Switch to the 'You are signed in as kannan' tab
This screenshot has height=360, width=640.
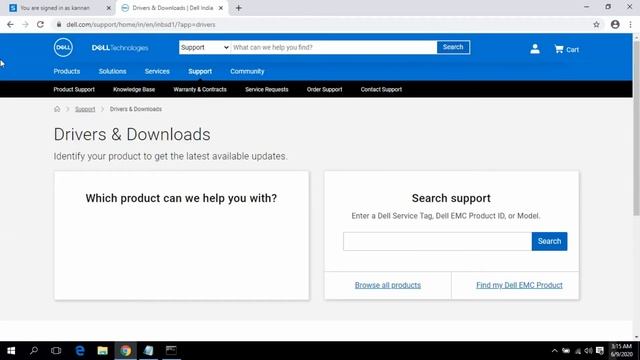click(x=55, y=8)
